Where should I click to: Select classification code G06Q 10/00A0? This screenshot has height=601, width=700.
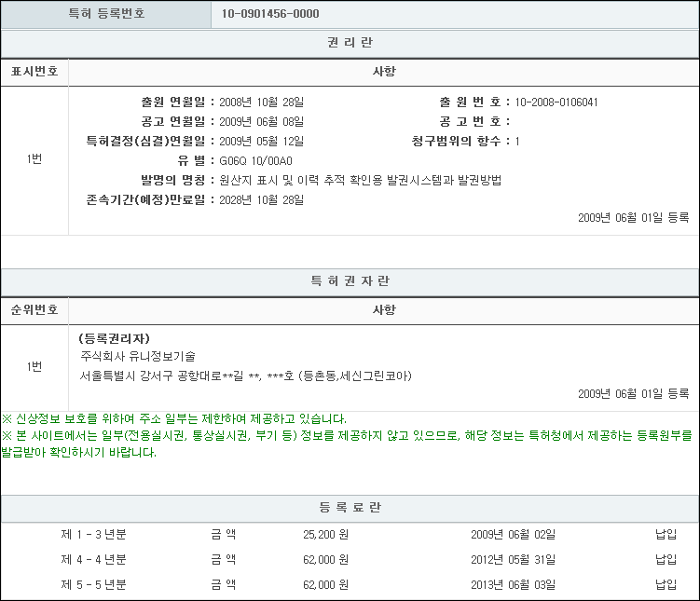tap(255, 160)
